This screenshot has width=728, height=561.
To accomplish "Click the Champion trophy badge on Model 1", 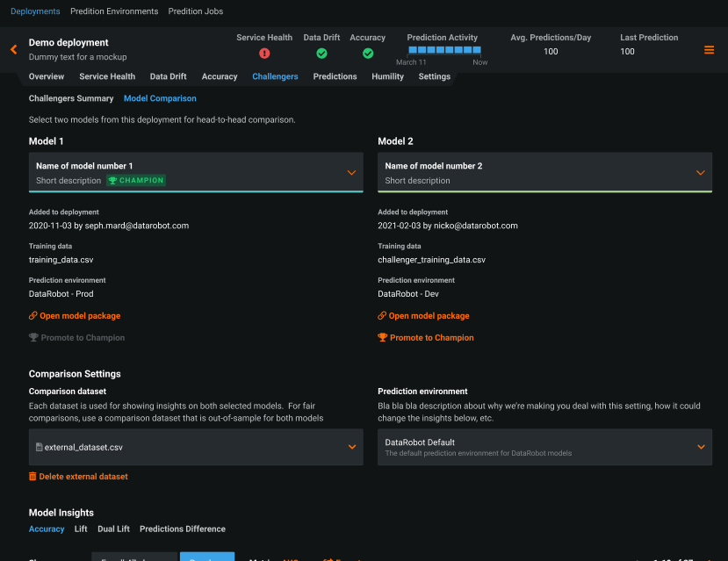I will coord(135,180).
